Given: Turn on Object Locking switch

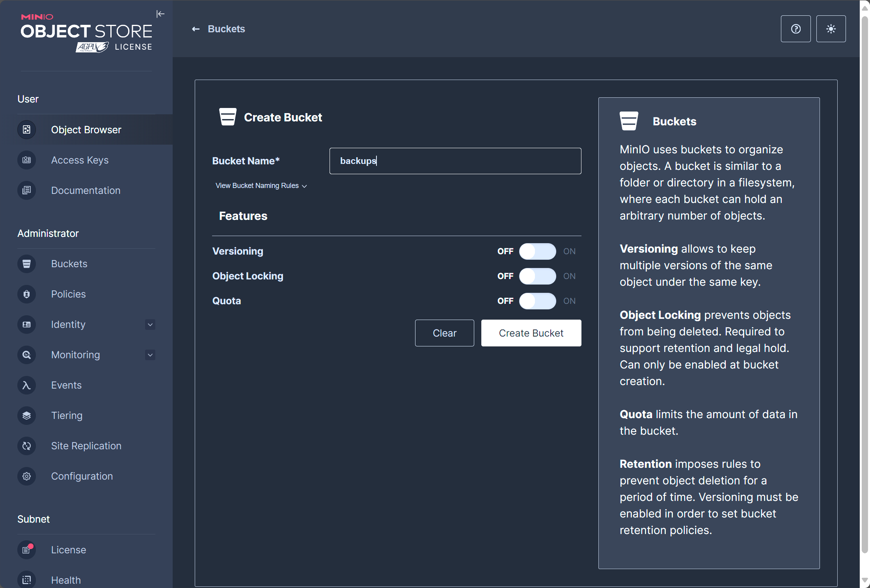Looking at the screenshot, I should point(537,276).
